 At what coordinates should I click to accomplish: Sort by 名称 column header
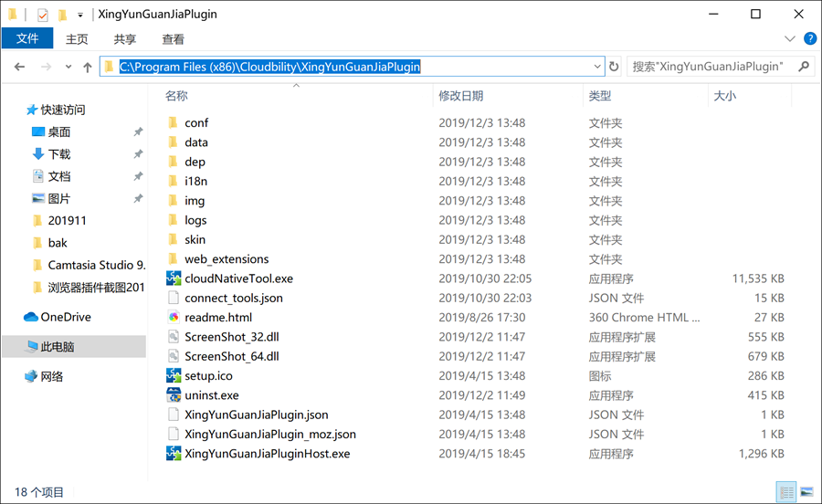tap(176, 96)
